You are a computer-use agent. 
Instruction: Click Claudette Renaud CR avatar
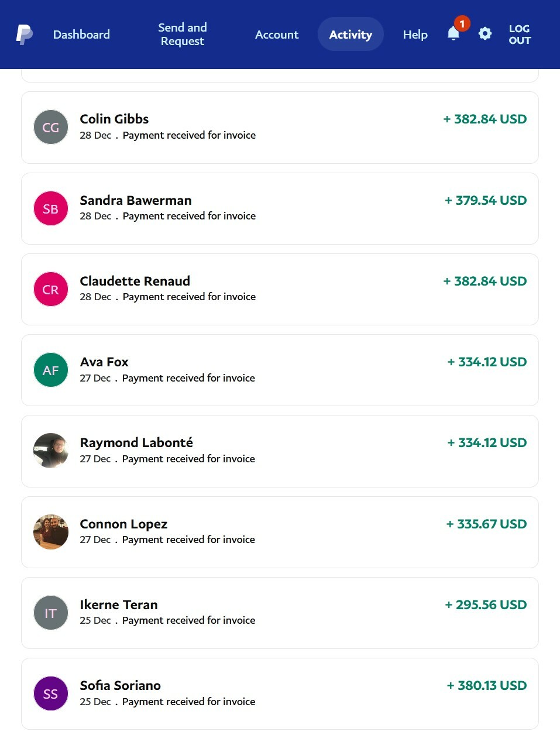point(51,289)
